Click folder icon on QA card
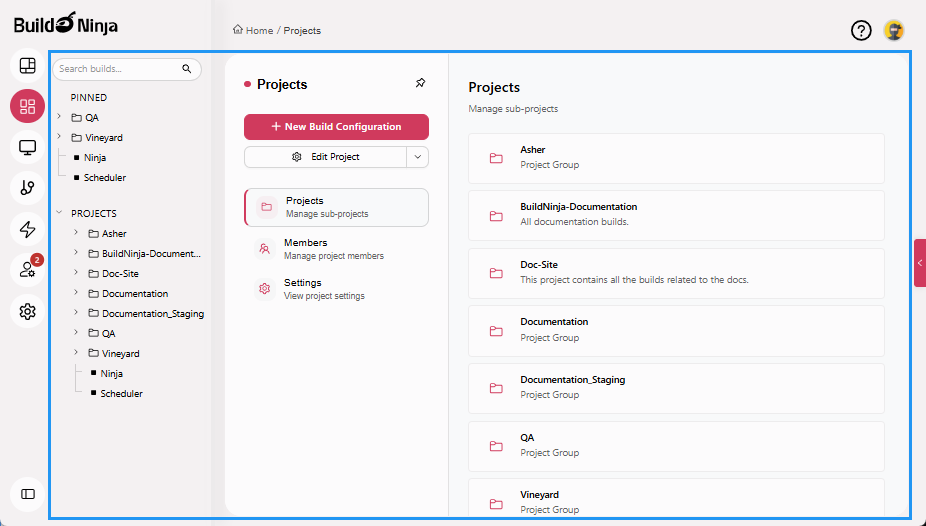Image resolution: width=926 pixels, height=526 pixels. coord(496,446)
